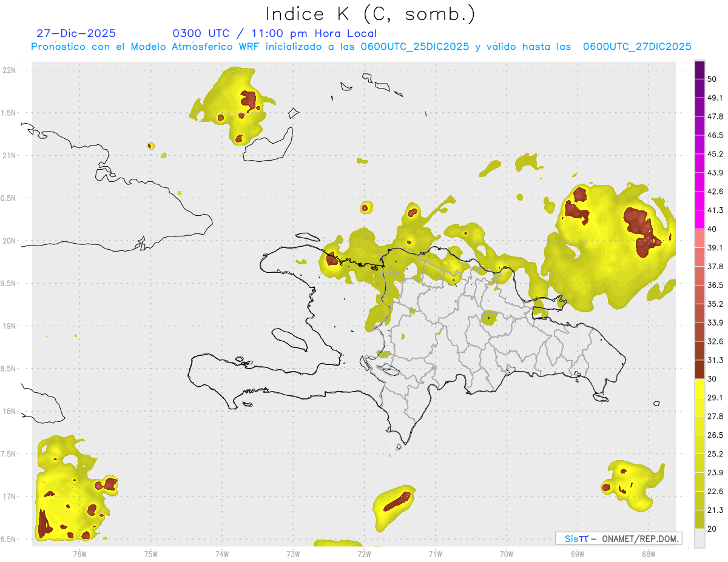Click the dark purple top colorbar segment above 50
The height and width of the screenshot is (562, 728).
[699, 70]
